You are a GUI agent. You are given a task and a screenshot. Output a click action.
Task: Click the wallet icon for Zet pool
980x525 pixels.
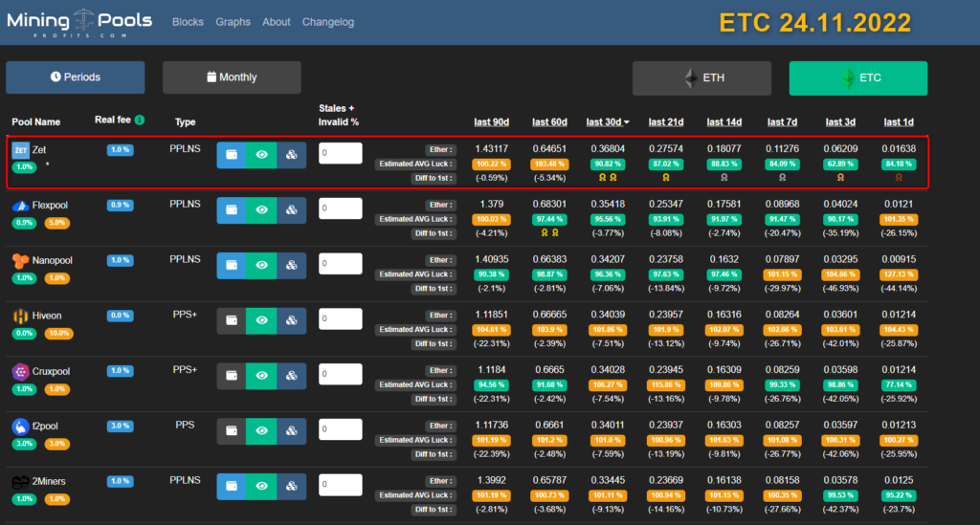[x=232, y=155]
